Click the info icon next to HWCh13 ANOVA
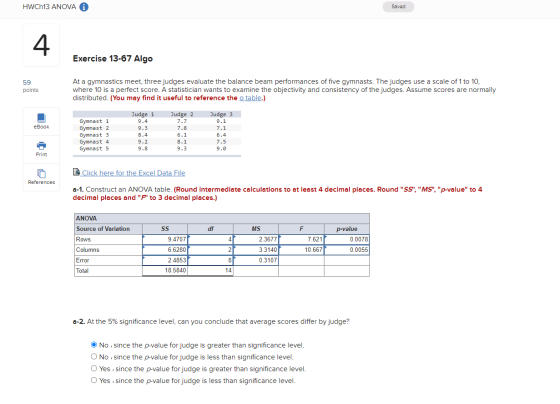This screenshot has height=404, width=560. 84,7
